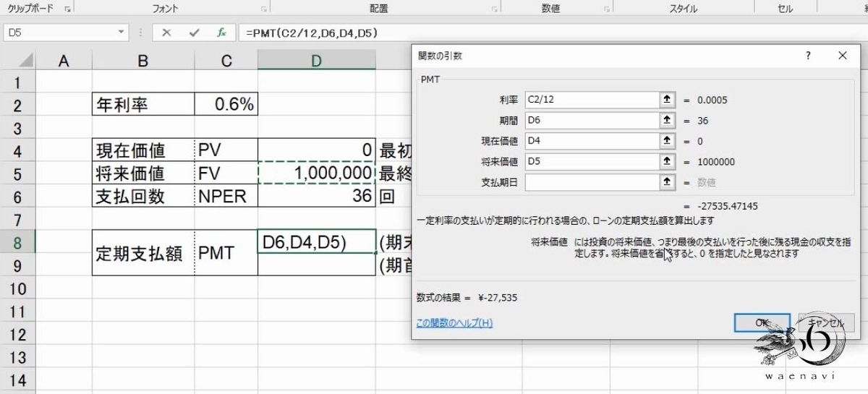Click cell containing 年利率
Image resolution: width=868 pixels, height=394 pixels.
click(x=143, y=106)
